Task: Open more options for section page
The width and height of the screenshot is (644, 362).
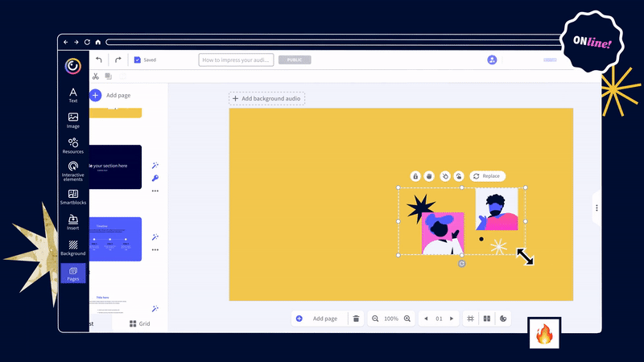Action: pos(155,191)
